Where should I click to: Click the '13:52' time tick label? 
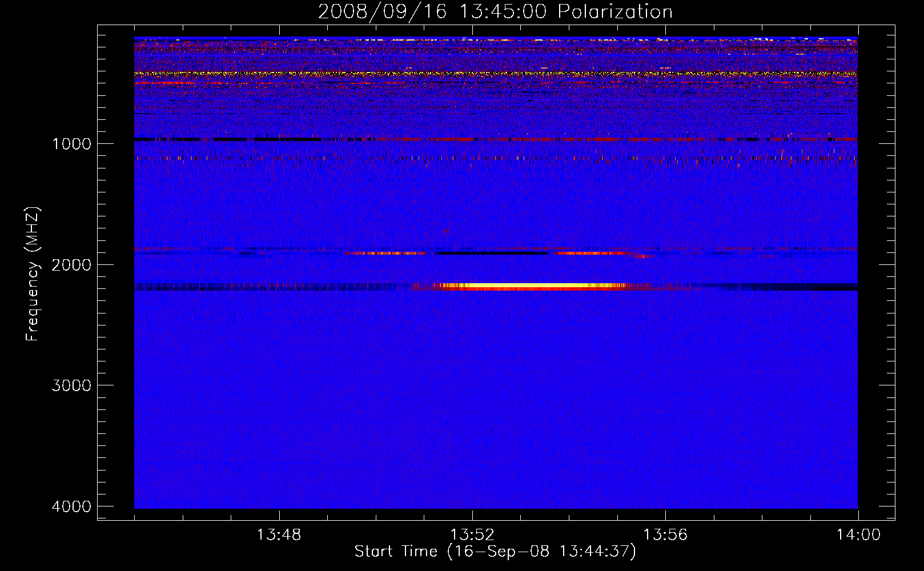click(472, 535)
